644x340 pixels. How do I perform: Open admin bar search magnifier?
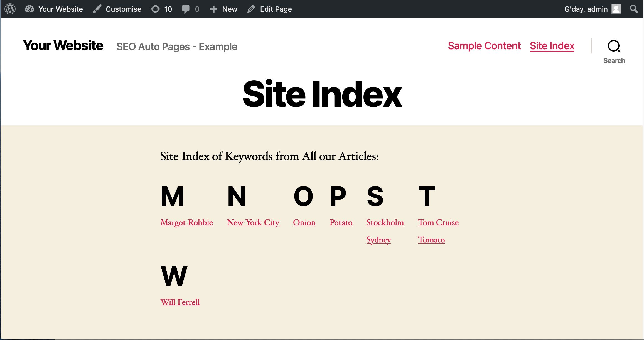point(634,9)
